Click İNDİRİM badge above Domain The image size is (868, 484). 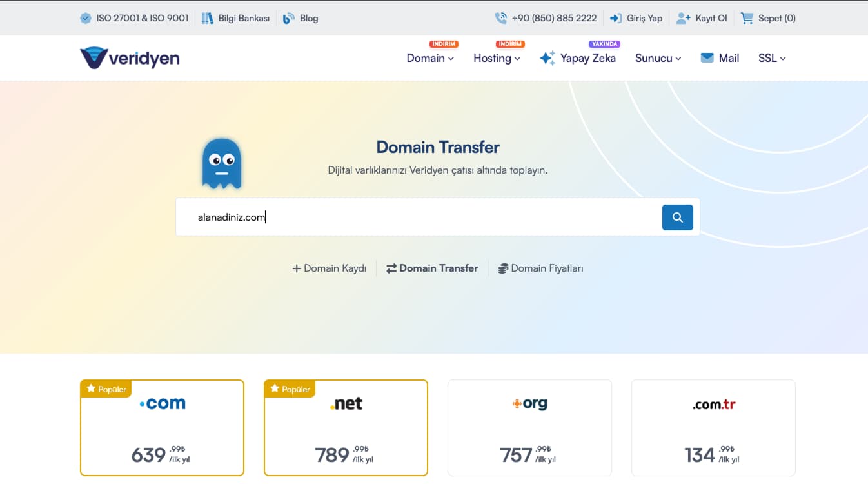pyautogui.click(x=444, y=44)
